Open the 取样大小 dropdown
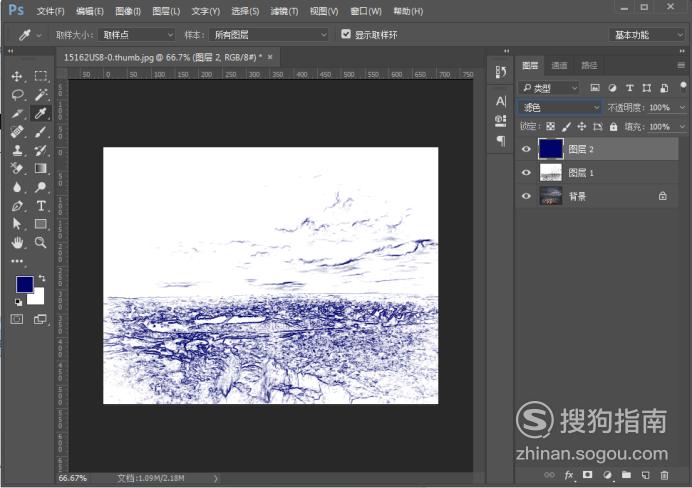This screenshot has height=488, width=692. coord(136,34)
